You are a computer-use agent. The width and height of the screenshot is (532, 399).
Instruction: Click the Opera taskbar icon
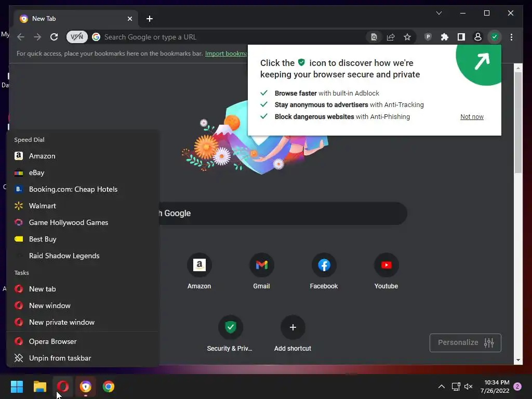tap(63, 387)
